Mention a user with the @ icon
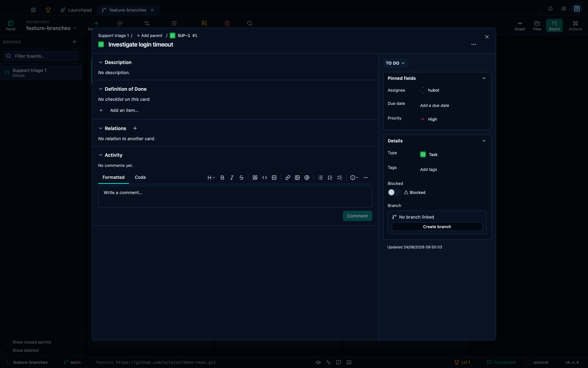 pos(307,178)
